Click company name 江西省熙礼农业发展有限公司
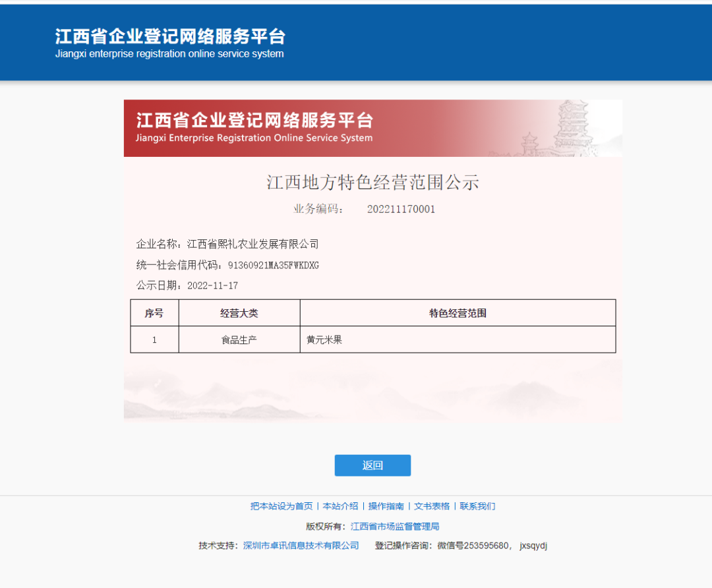The width and height of the screenshot is (712, 588). (253, 245)
